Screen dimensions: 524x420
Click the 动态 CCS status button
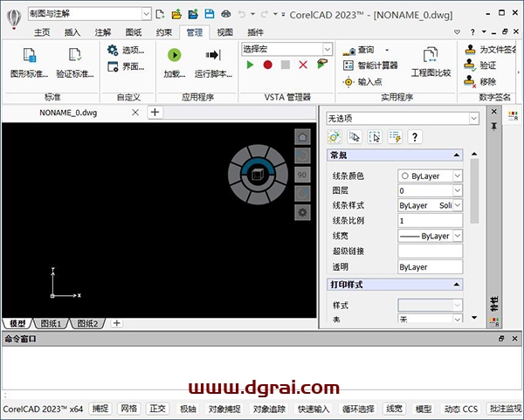point(461,409)
